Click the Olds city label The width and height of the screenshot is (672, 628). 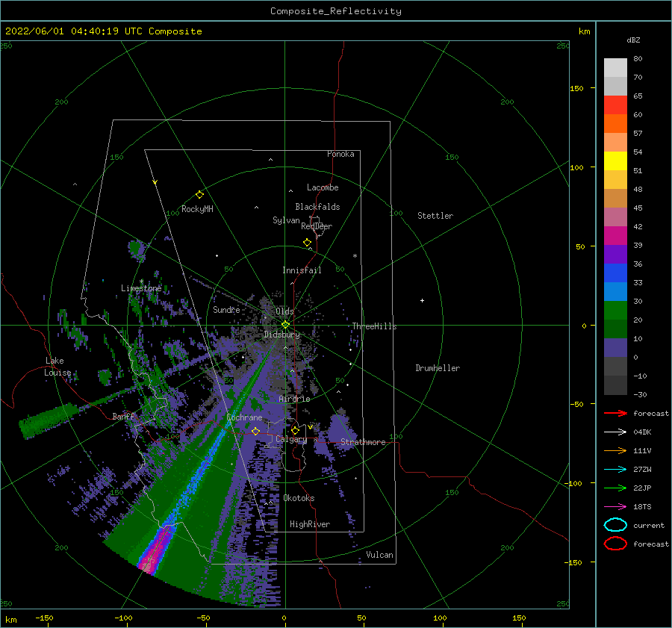click(284, 311)
